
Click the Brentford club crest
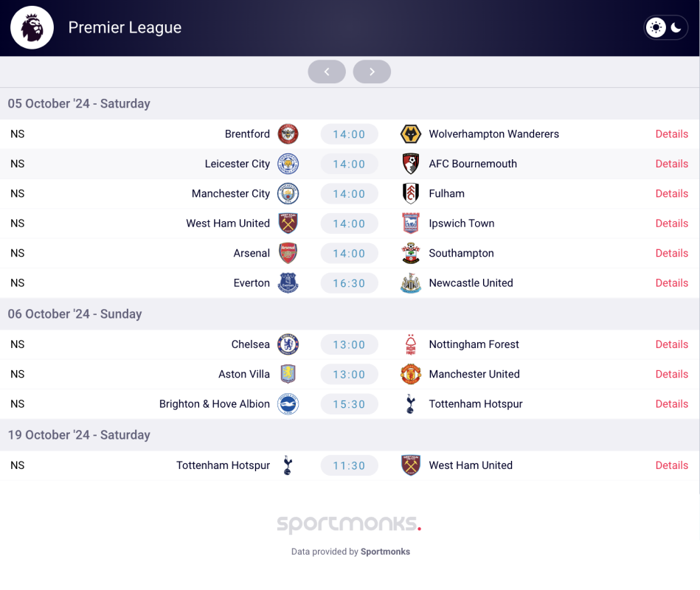pos(288,134)
